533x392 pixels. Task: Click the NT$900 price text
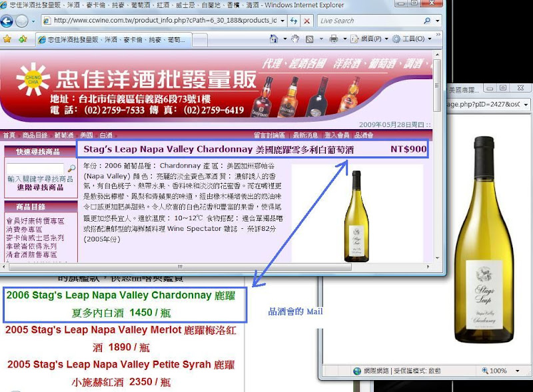408,149
